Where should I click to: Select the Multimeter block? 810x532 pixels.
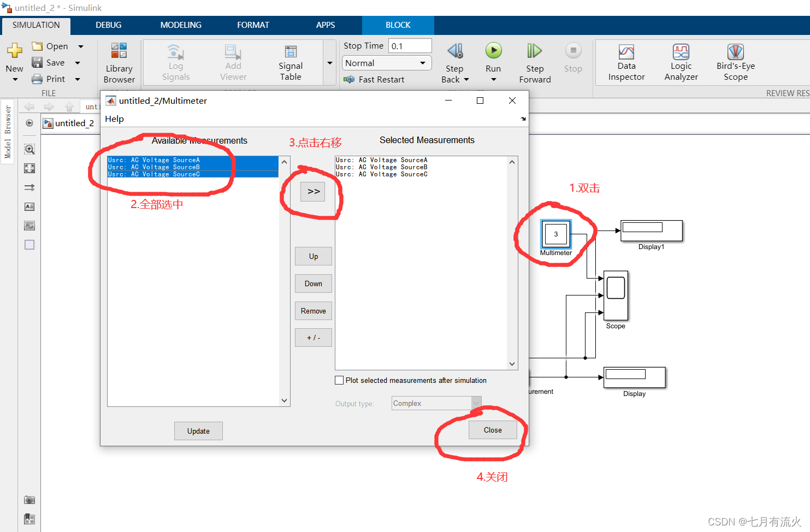[556, 234]
